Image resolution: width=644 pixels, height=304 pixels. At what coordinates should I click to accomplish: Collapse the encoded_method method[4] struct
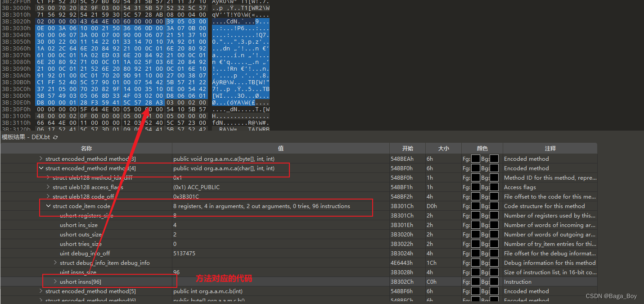pyautogui.click(x=41, y=168)
